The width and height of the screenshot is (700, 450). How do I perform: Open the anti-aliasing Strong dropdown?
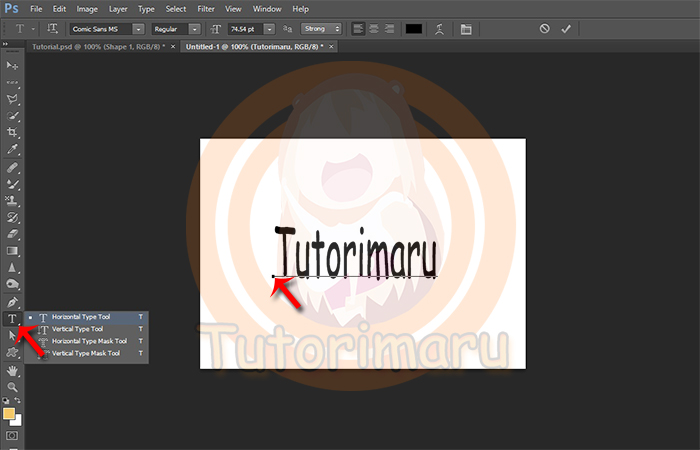[321, 29]
